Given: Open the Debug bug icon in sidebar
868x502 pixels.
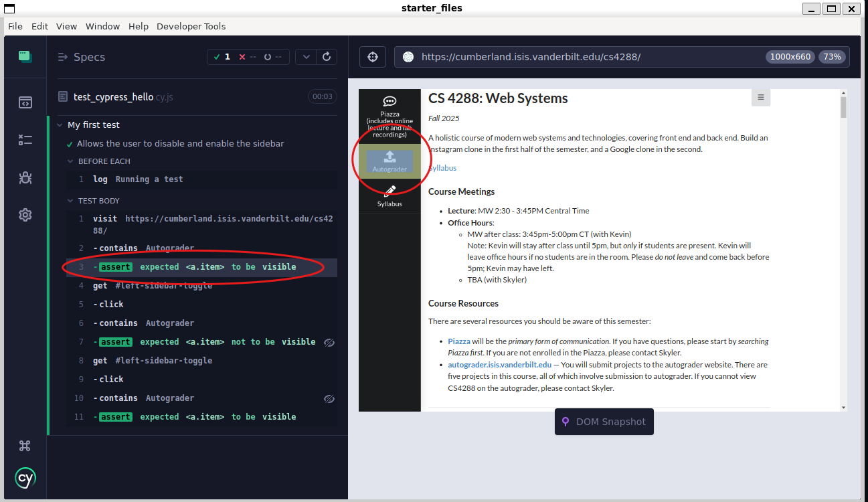Looking at the screenshot, I should (x=25, y=177).
